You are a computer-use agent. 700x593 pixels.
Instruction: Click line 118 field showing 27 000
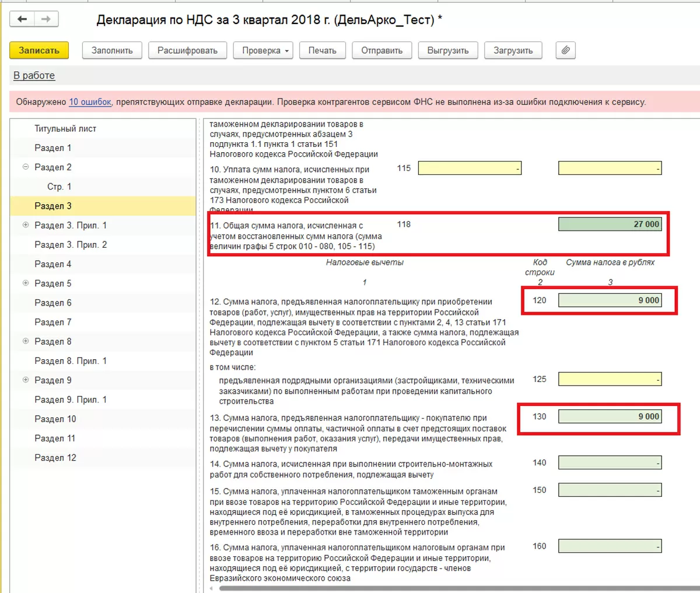610,224
